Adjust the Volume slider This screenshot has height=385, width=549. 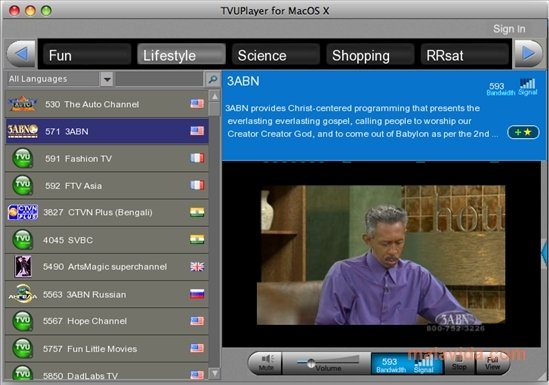(328, 363)
